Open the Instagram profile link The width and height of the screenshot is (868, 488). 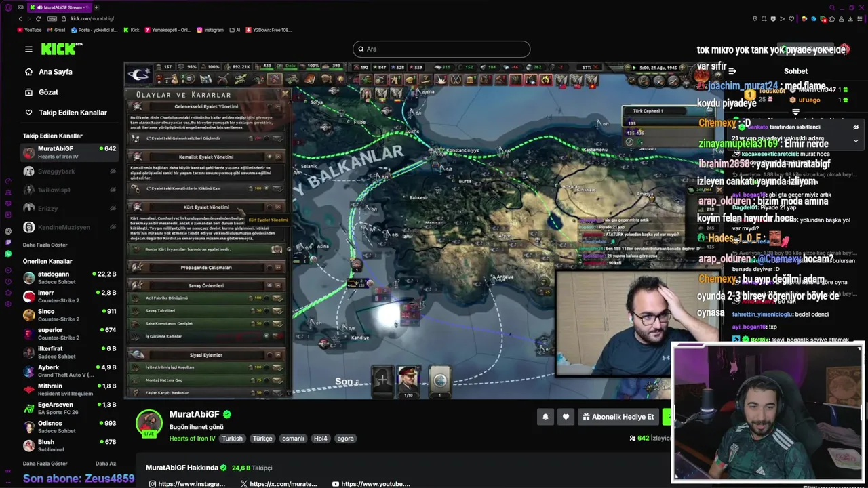click(x=186, y=484)
